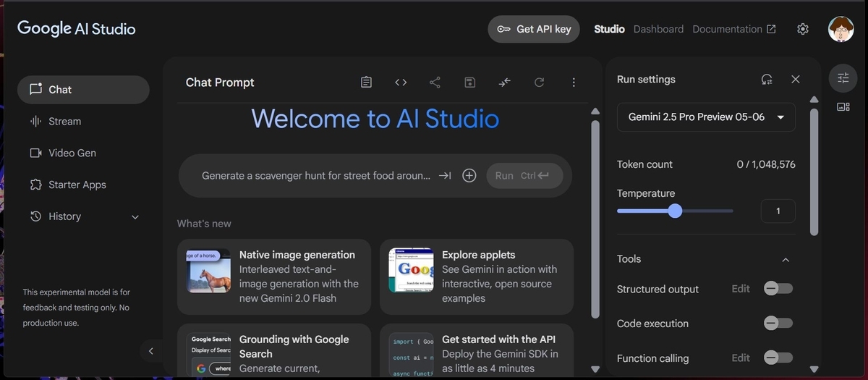Open the Explore applets thumbnail

411,271
